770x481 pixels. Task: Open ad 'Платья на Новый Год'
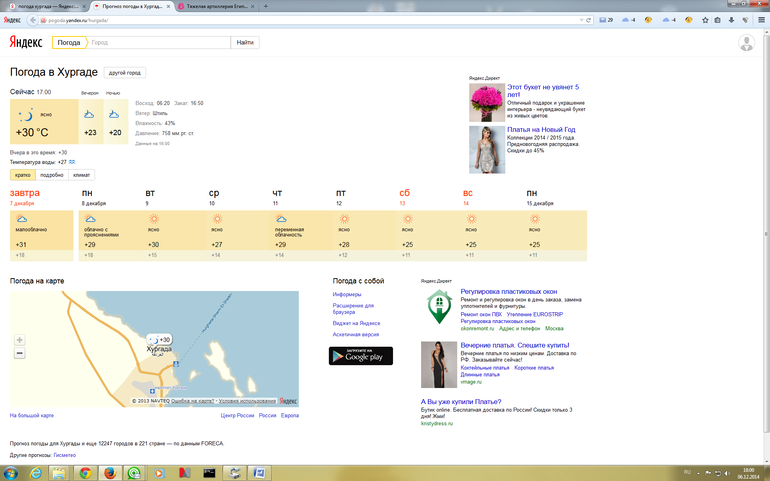(x=541, y=130)
